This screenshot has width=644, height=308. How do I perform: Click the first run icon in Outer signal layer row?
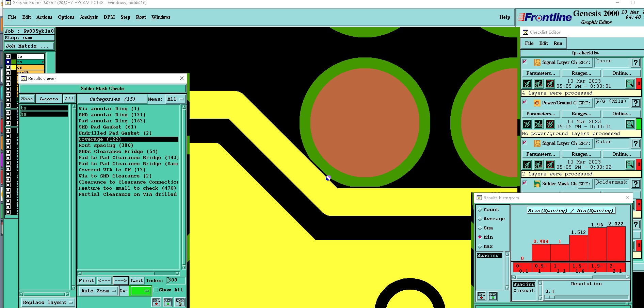pyautogui.click(x=527, y=165)
